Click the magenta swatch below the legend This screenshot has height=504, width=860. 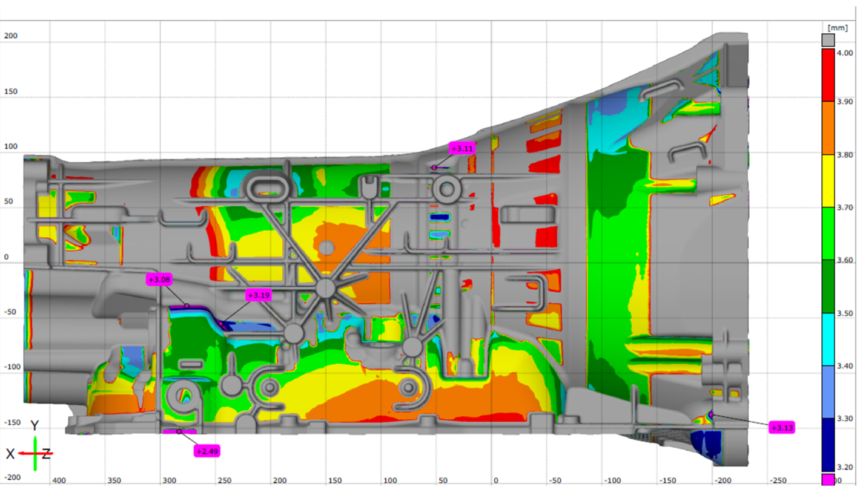click(828, 480)
